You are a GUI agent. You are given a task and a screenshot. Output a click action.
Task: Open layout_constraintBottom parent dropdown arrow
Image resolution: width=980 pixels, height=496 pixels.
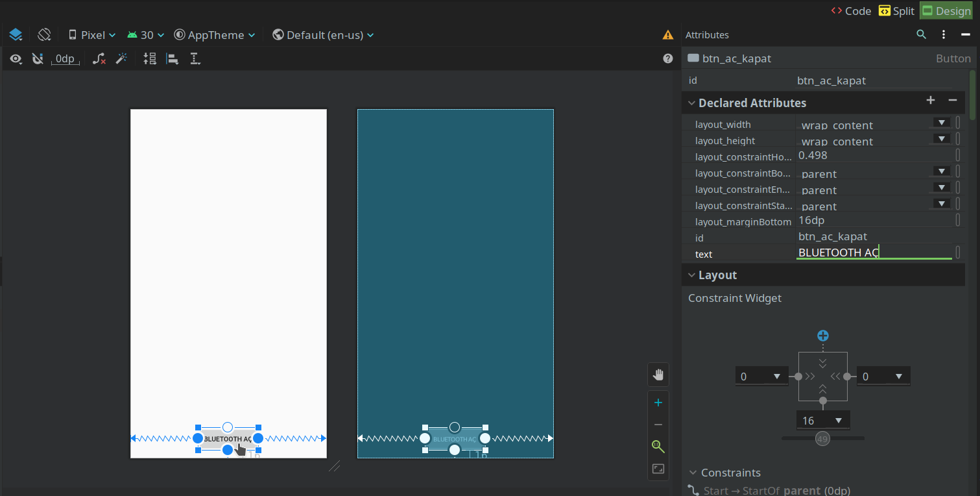coord(941,171)
